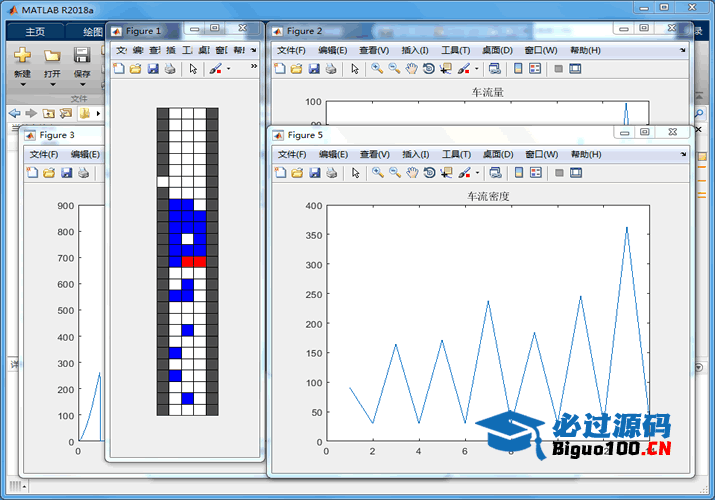Click Save icon in Figure 3 toolbar
715x500 pixels.
pos(67,173)
